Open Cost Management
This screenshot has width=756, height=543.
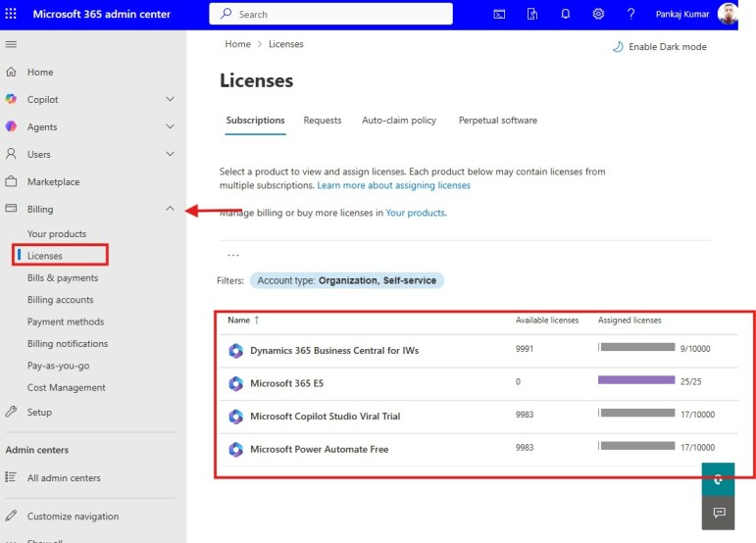(x=66, y=387)
